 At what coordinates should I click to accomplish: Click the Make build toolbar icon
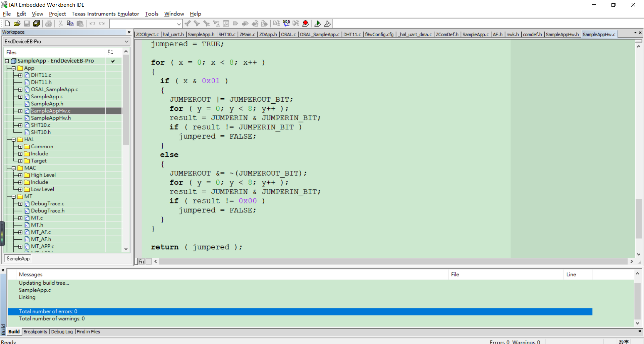tap(286, 23)
